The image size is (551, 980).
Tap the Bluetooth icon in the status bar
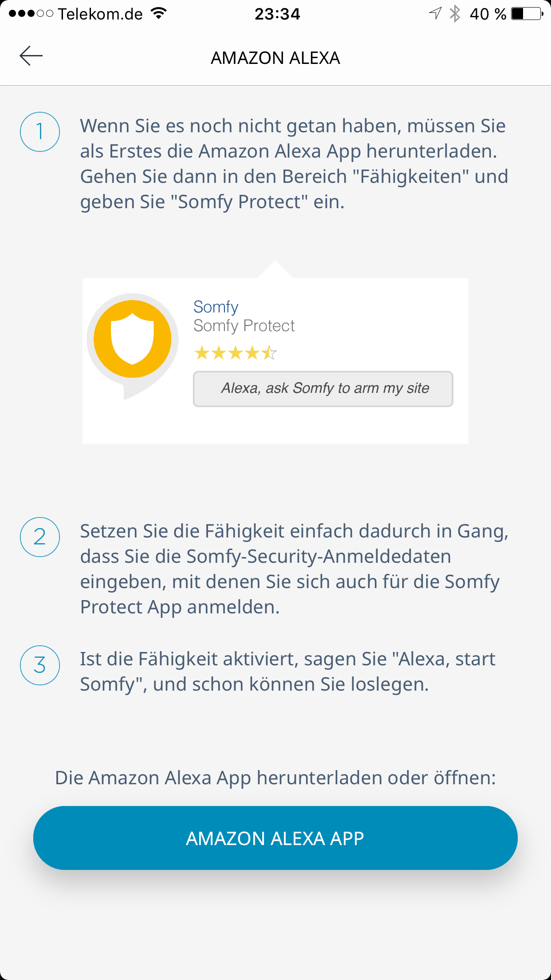[x=455, y=14]
